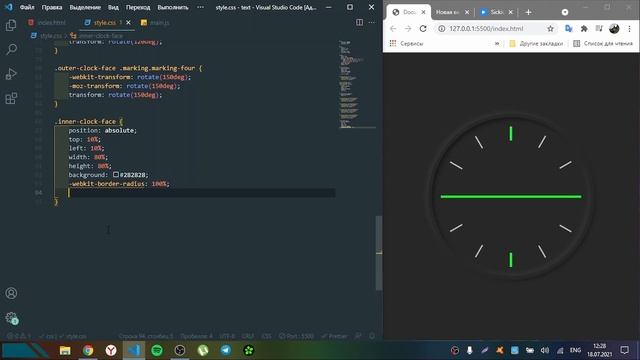Open the Accounts menu in VS Code
This screenshot has height=360, width=640.
pos(11,293)
